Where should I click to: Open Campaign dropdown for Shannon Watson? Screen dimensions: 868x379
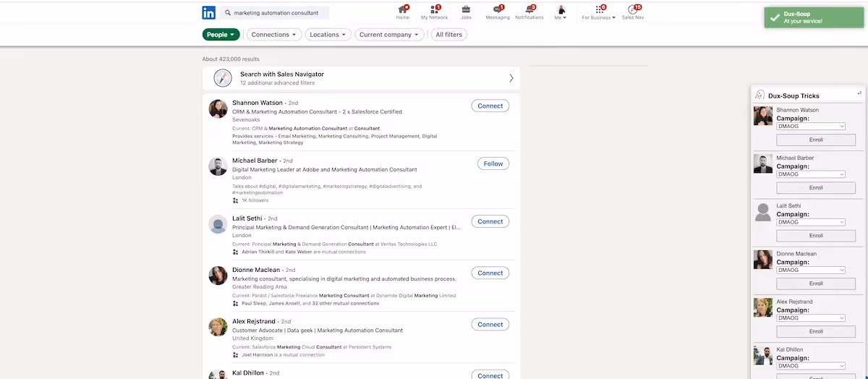pyautogui.click(x=810, y=126)
